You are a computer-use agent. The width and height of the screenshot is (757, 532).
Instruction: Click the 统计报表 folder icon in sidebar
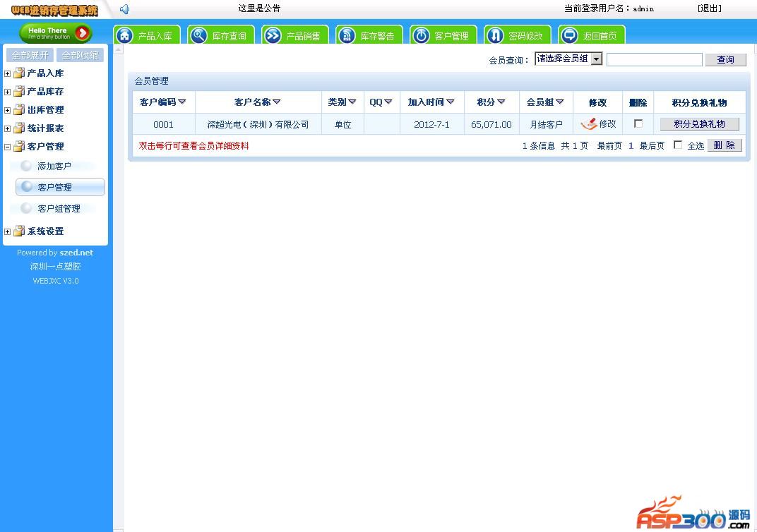click(x=19, y=128)
